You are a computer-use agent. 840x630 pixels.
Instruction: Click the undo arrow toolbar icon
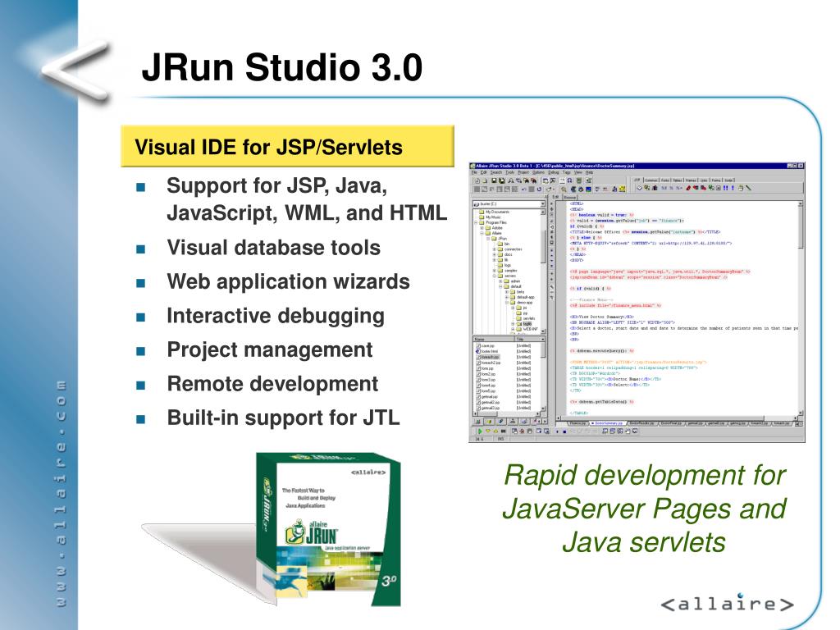point(523,189)
